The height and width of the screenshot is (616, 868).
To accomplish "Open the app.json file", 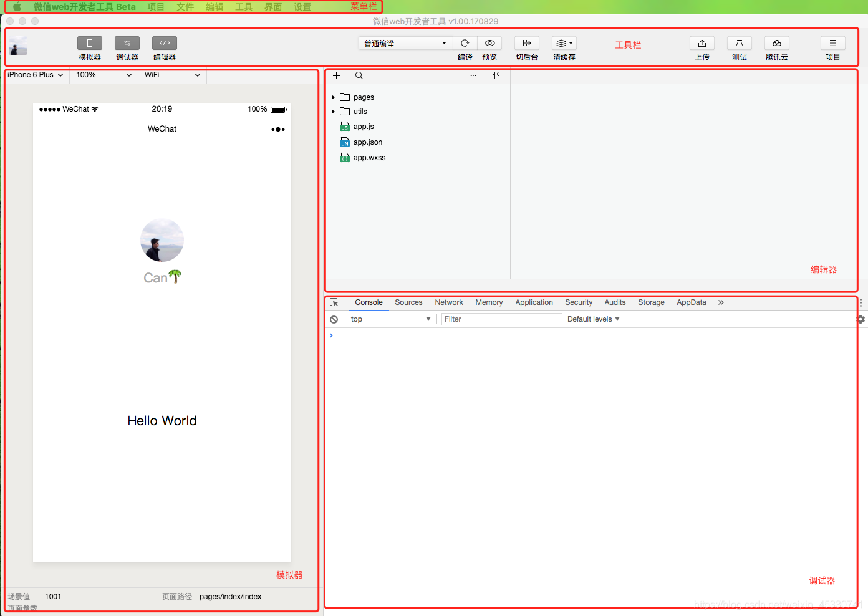I will pos(368,142).
